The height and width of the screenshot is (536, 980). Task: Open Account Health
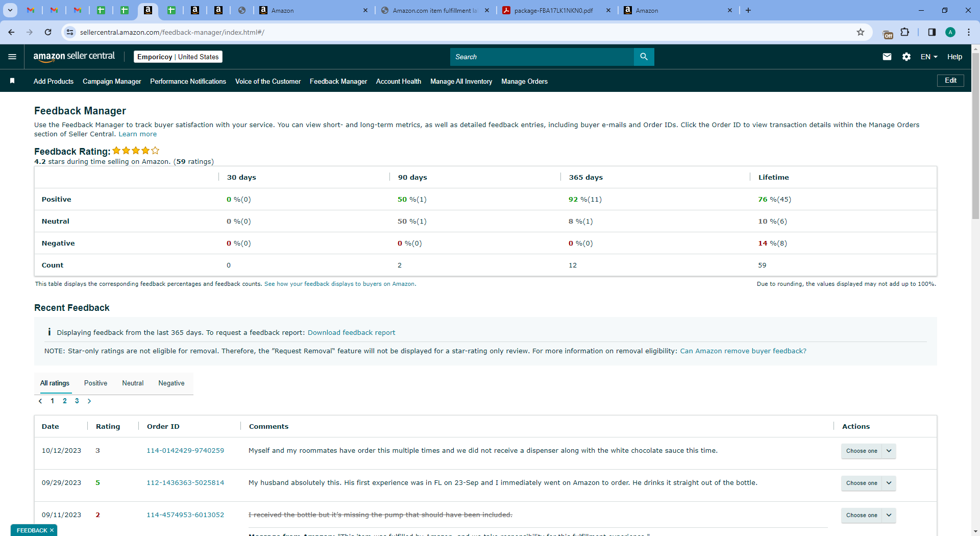point(399,81)
